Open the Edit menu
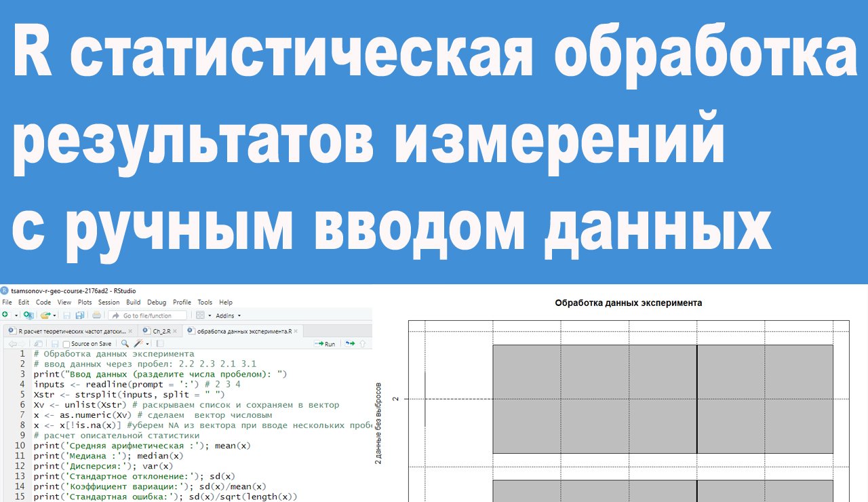The width and height of the screenshot is (868, 502). click(24, 303)
